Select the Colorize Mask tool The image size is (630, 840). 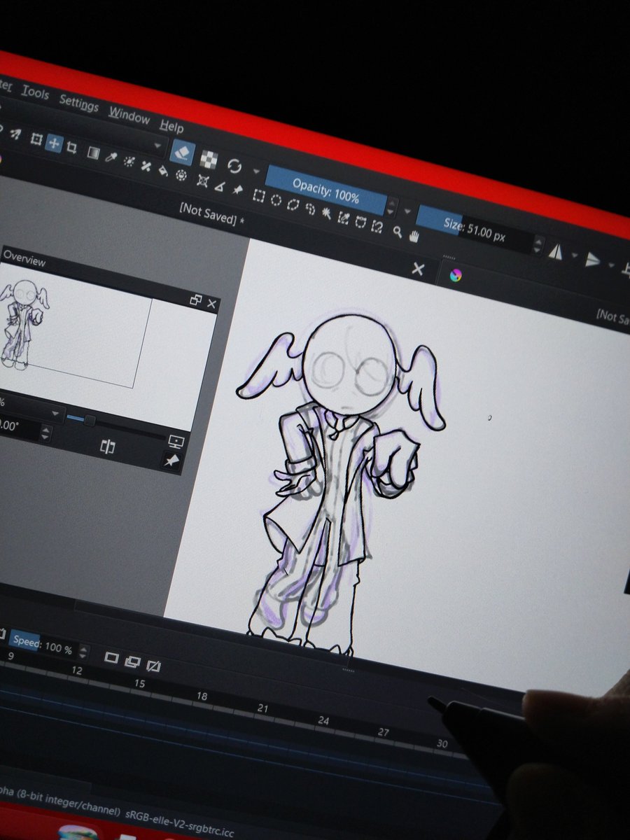coord(129,161)
